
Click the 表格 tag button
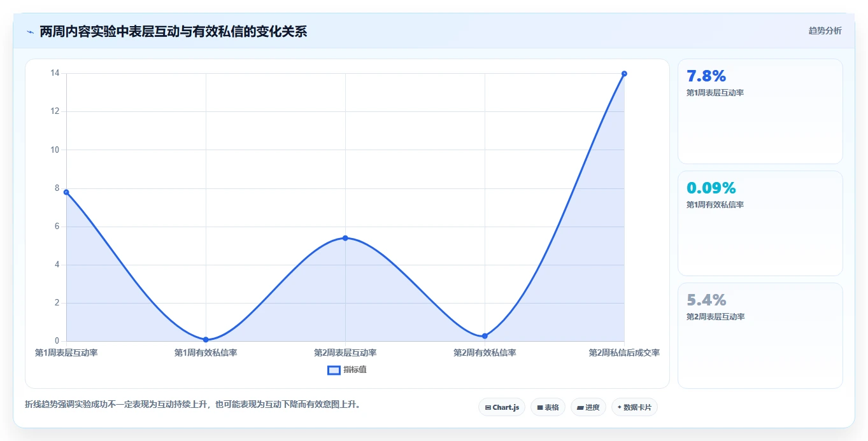tap(548, 407)
